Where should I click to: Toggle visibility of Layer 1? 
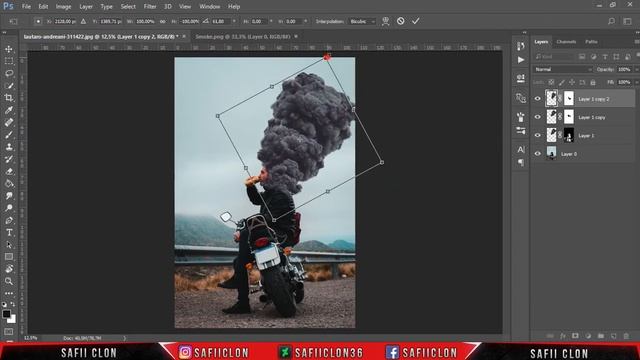pyautogui.click(x=537, y=136)
